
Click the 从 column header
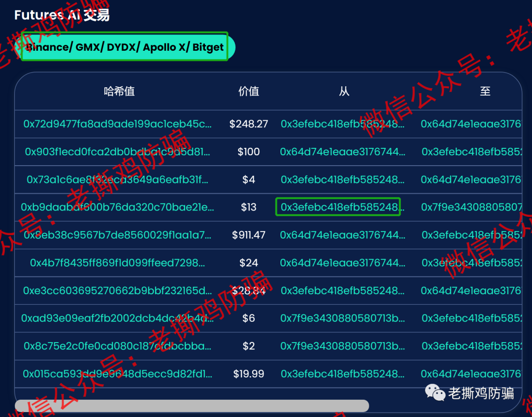344,91
